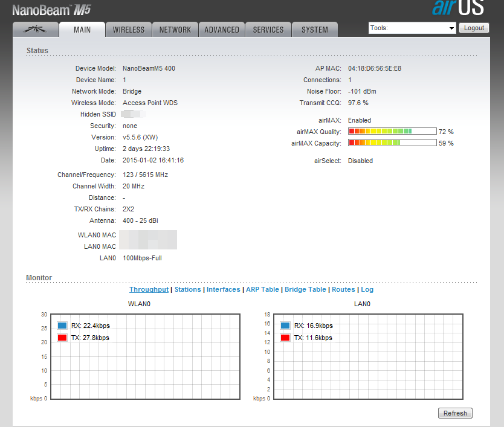This screenshot has height=427, width=504.
Task: Click the airOS logo
Action: tap(457, 8)
